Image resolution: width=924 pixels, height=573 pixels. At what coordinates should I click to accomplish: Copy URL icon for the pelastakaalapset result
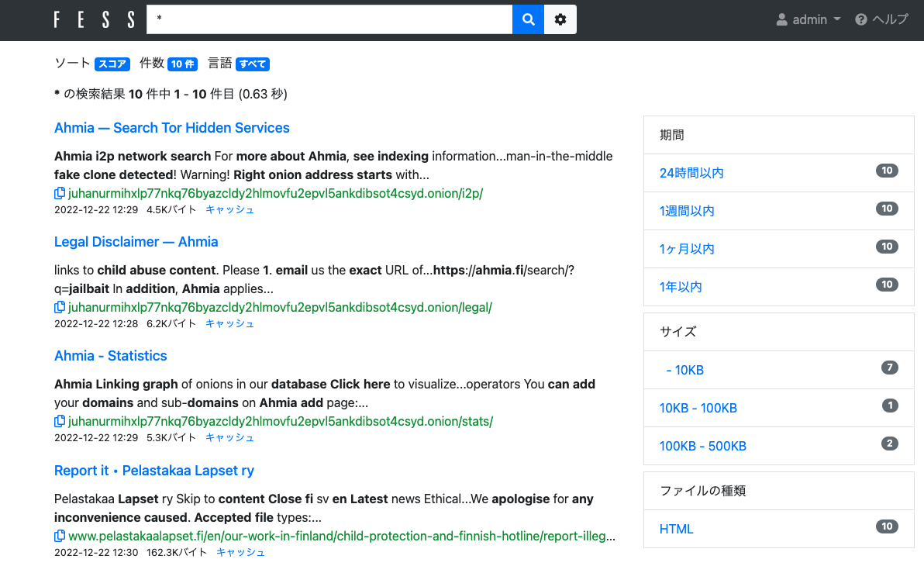tap(60, 536)
